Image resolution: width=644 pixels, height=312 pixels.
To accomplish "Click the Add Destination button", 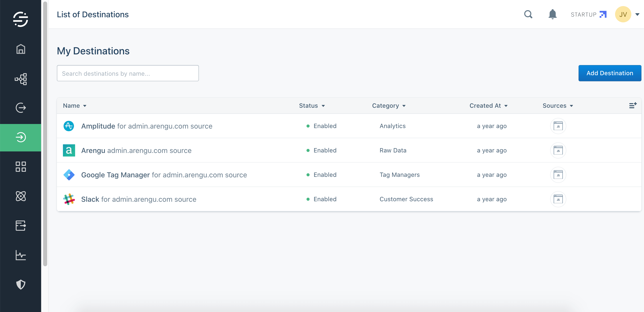I will [x=609, y=73].
